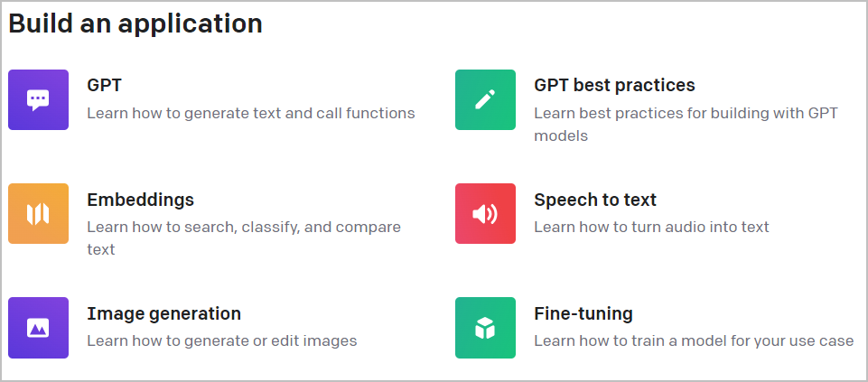Screen dimensions: 868x382
Task: Click the green cube Fine-tuning icon
Action: coord(485,328)
